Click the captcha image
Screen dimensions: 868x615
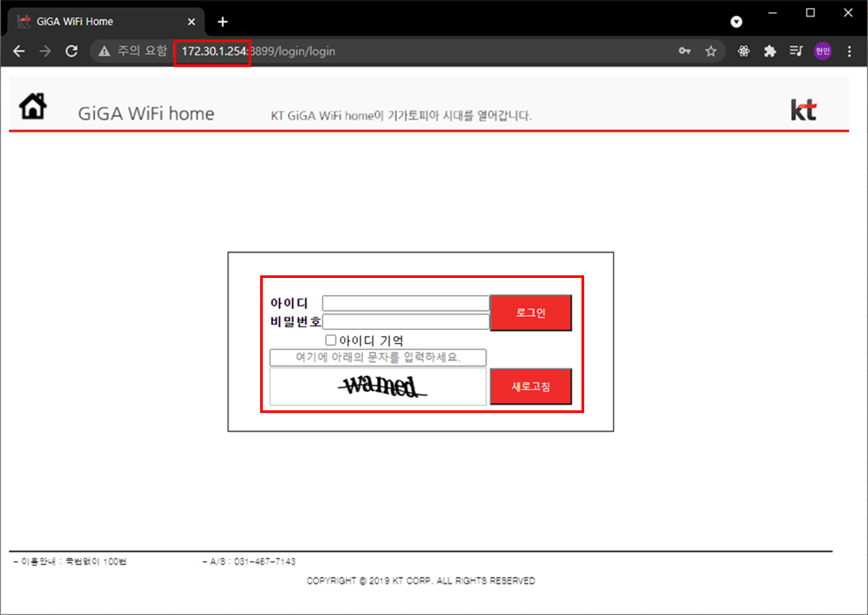click(378, 387)
